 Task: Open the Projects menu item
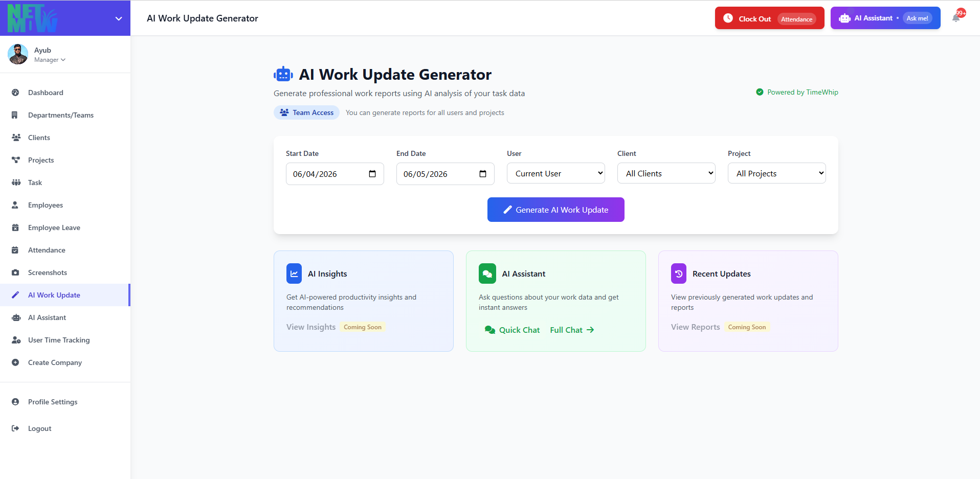[65, 160]
